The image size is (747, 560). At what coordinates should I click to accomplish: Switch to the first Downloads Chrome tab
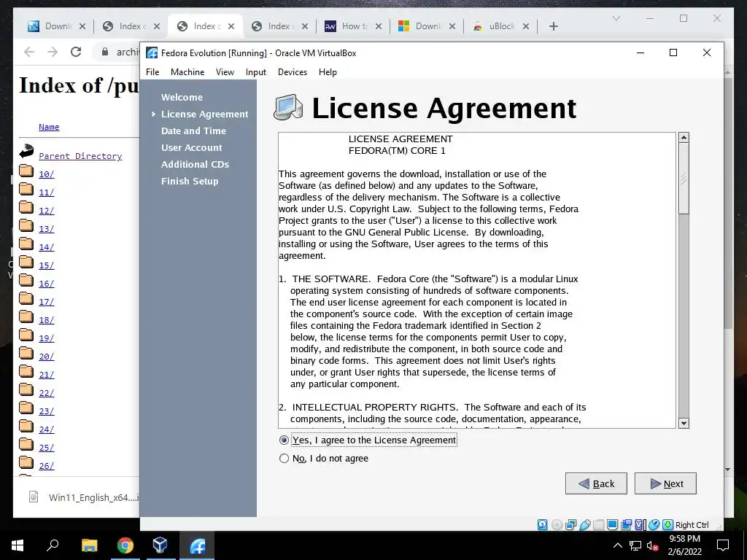click(x=56, y=26)
